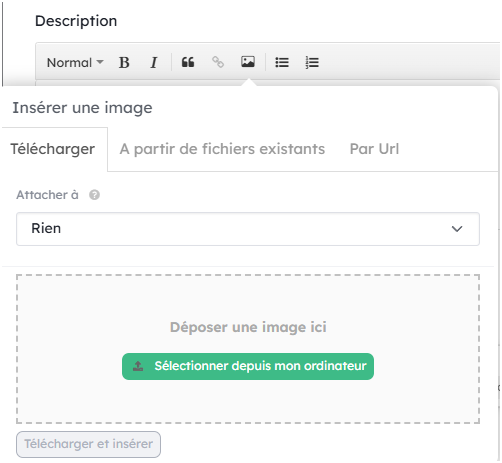This screenshot has width=502, height=463.
Task: Click the Description field label
Action: click(76, 21)
